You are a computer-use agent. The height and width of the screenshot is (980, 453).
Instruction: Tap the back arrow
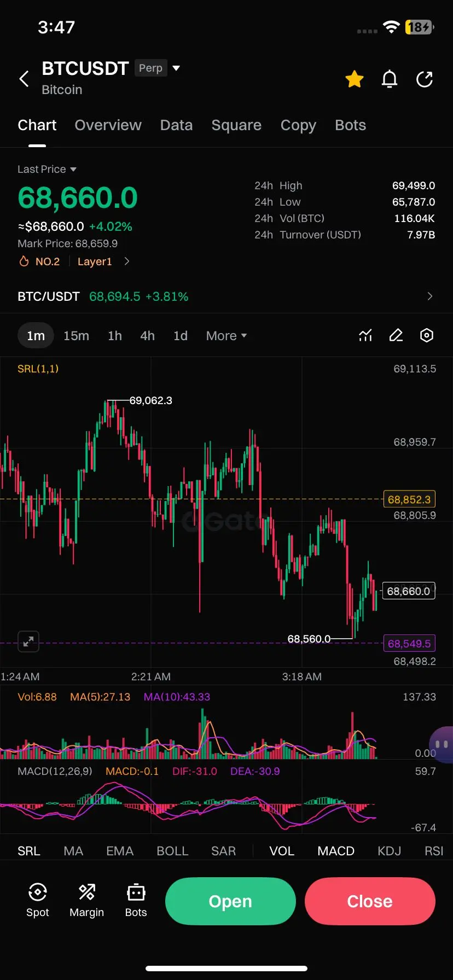pos(24,79)
